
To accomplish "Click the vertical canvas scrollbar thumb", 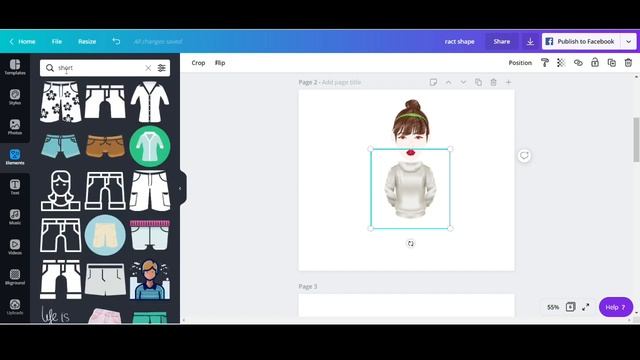I will click(x=636, y=140).
